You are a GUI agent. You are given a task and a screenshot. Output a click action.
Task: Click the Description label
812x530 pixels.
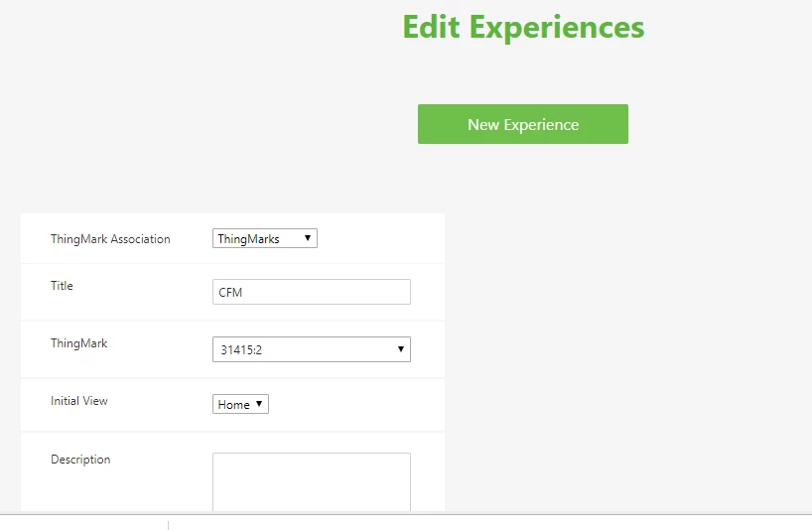coord(80,460)
